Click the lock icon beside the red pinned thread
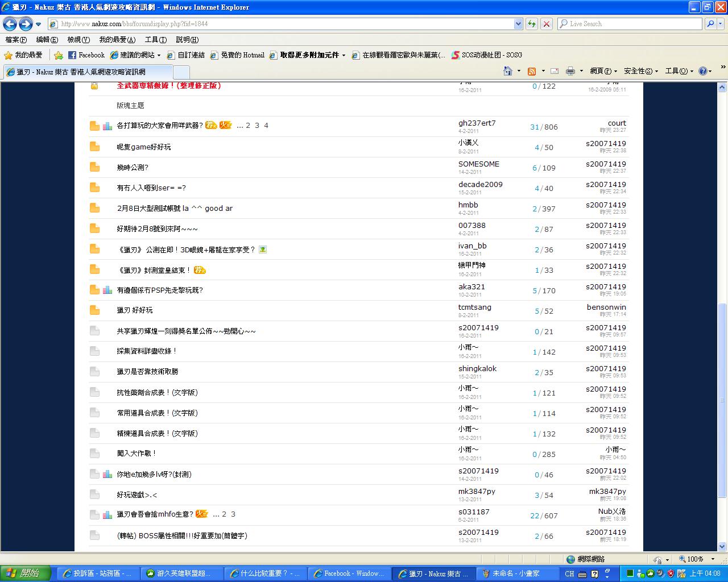Screen dimensions: 728x582 click(94, 85)
